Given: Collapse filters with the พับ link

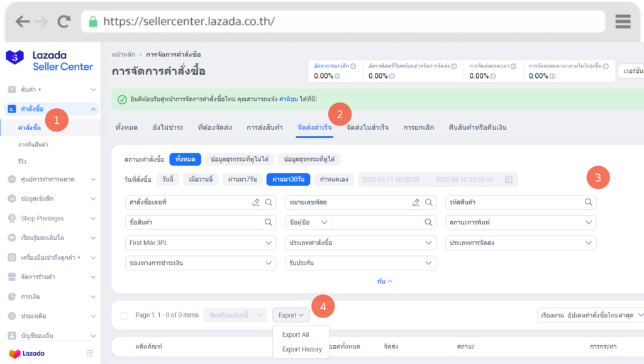Looking at the screenshot, I should [385, 281].
